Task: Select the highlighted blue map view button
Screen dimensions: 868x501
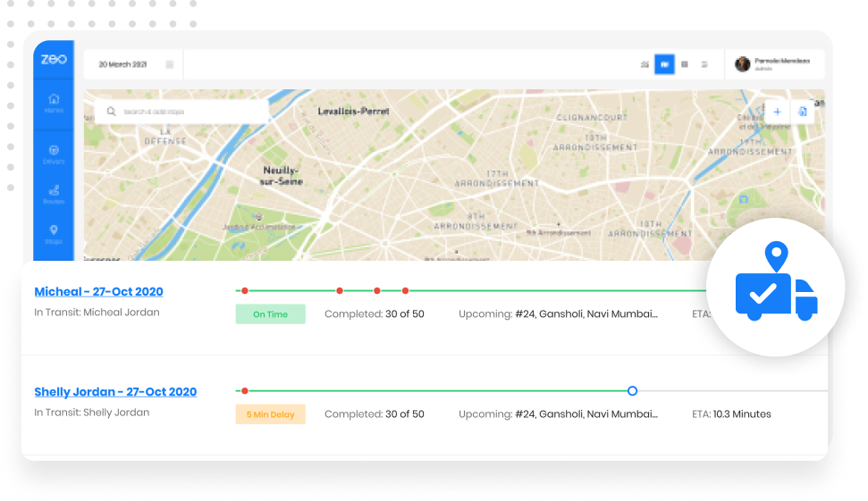Action: point(664,64)
